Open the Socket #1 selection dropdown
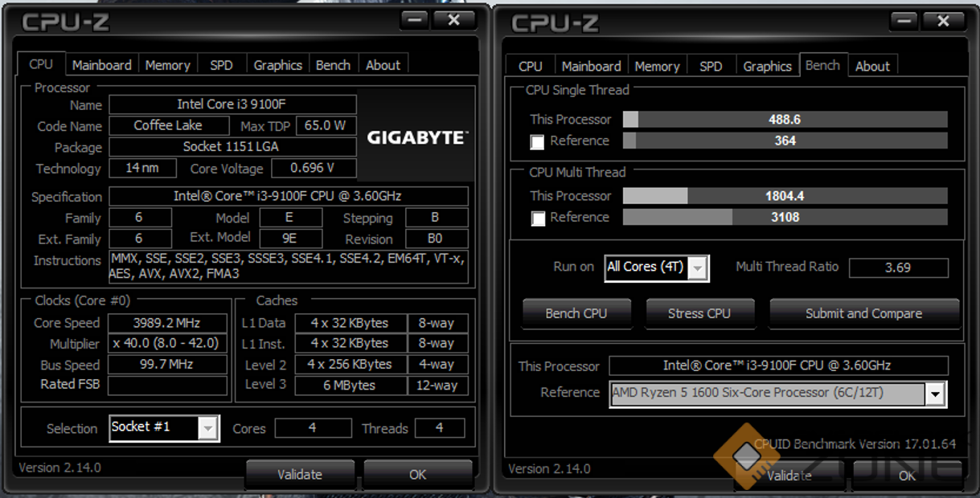Viewport: 980px width, 498px height. point(164,427)
